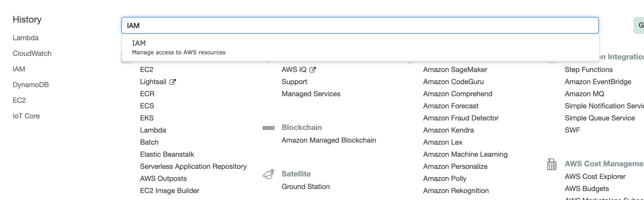
Task: Open Serverless Application Repository
Action: tap(193, 167)
